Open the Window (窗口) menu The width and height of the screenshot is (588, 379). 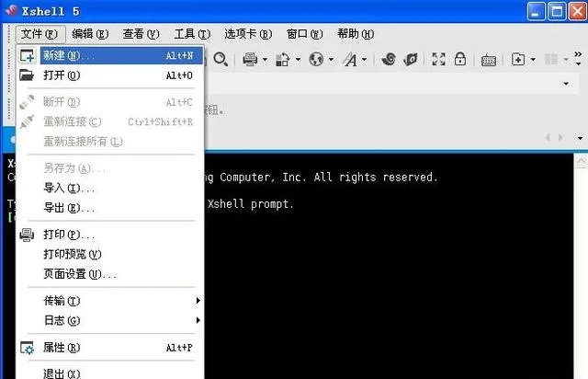pyautogui.click(x=304, y=34)
